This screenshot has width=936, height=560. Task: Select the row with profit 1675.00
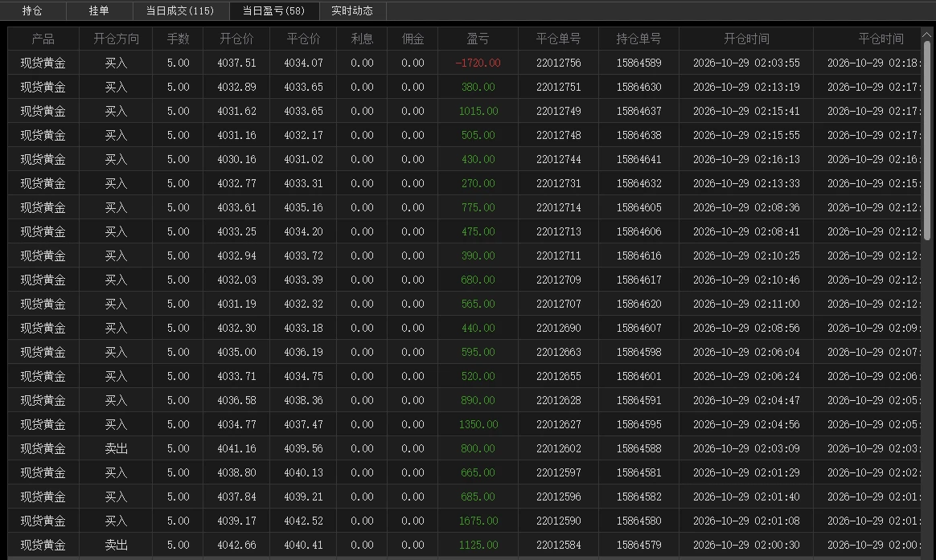click(x=465, y=521)
